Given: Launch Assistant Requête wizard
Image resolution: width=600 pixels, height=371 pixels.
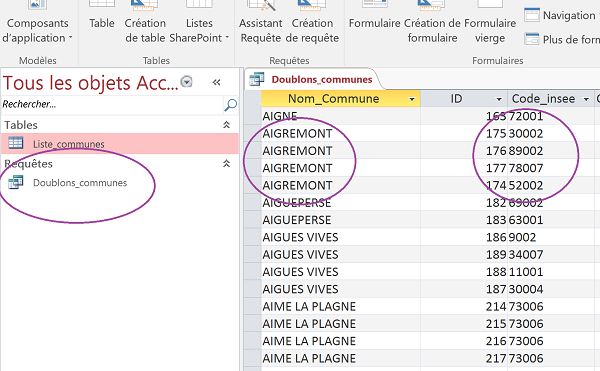Looking at the screenshot, I should tap(261, 22).
